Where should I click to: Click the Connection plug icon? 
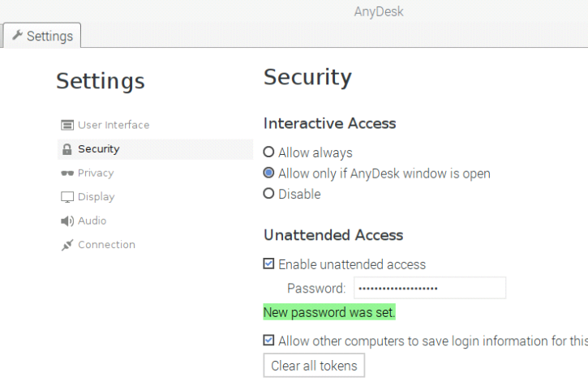(x=67, y=245)
